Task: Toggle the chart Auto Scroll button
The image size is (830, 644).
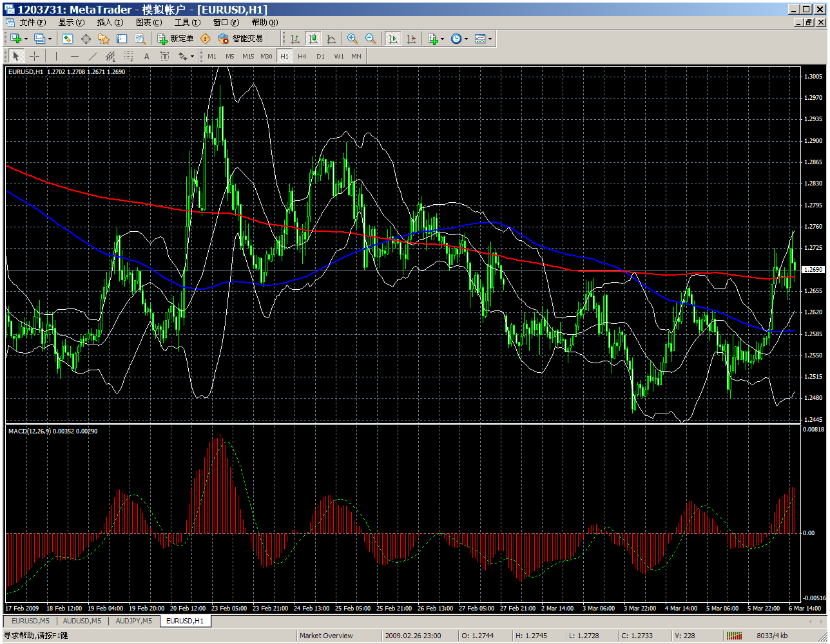Action: pos(392,39)
